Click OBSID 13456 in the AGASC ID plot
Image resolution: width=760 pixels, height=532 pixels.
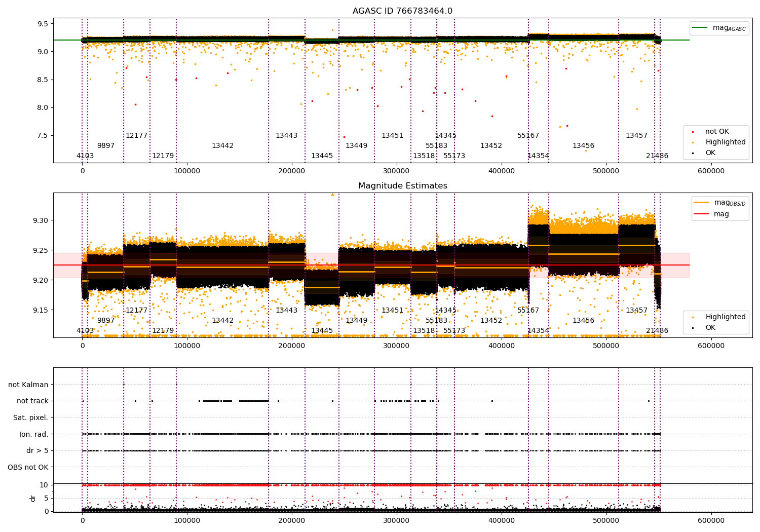click(x=584, y=146)
